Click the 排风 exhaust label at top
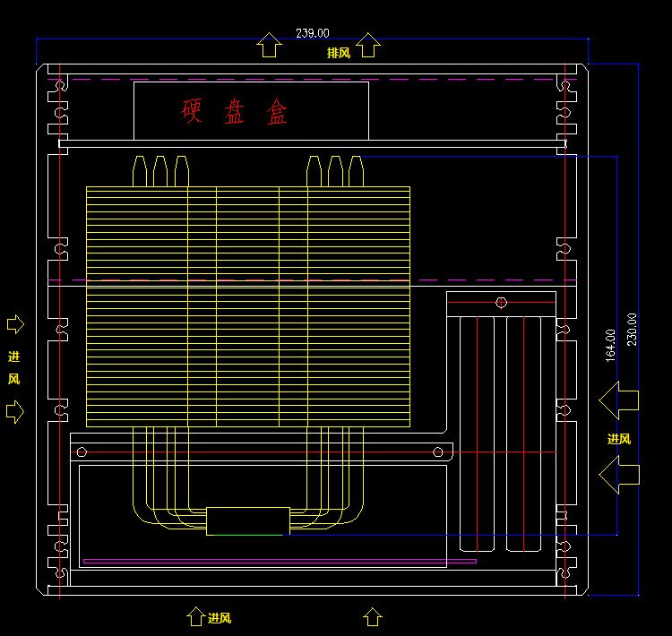This screenshot has height=636, width=672. click(x=339, y=53)
